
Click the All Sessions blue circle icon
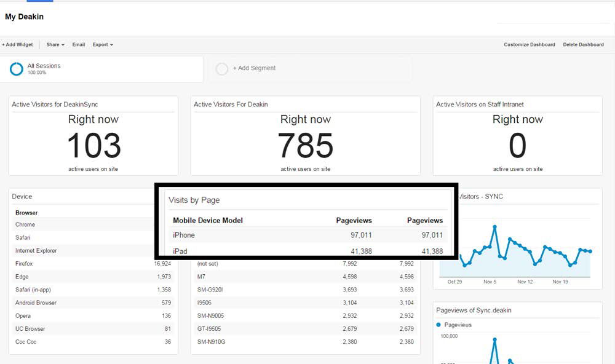coord(17,69)
